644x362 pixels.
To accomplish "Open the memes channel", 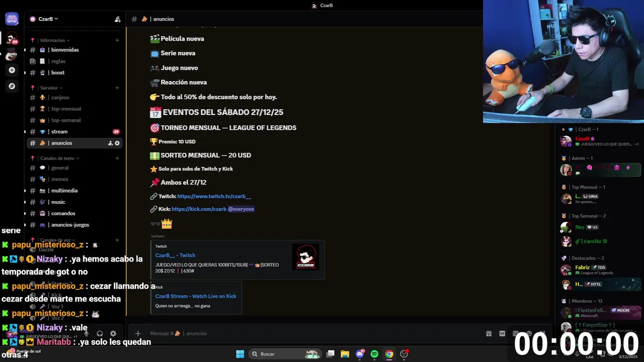I will (x=74, y=179).
